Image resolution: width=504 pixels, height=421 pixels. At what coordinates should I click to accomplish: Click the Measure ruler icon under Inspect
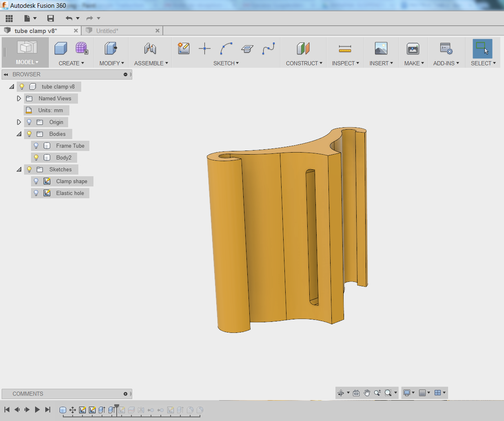pyautogui.click(x=345, y=49)
